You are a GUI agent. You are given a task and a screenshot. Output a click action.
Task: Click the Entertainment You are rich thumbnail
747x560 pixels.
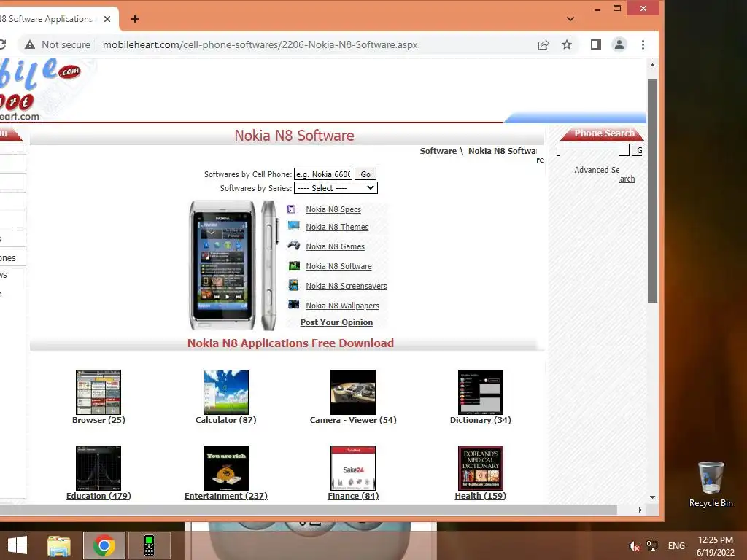[x=226, y=468]
